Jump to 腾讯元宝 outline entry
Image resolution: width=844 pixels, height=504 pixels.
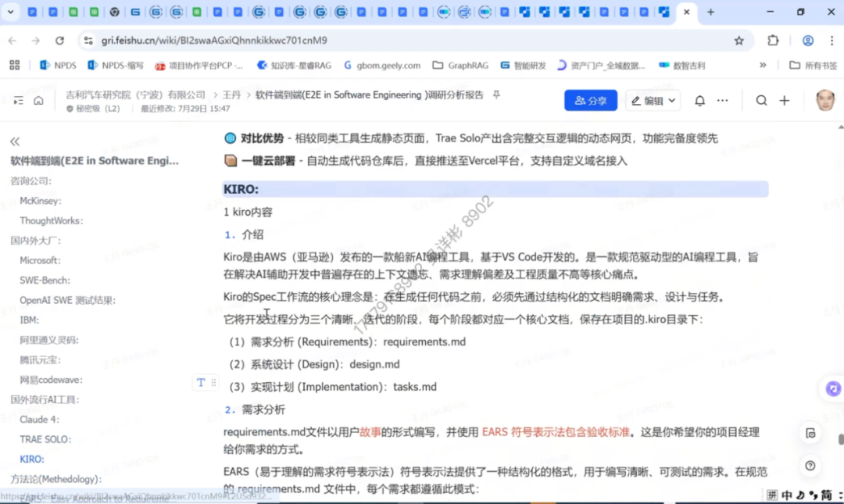pos(41,360)
